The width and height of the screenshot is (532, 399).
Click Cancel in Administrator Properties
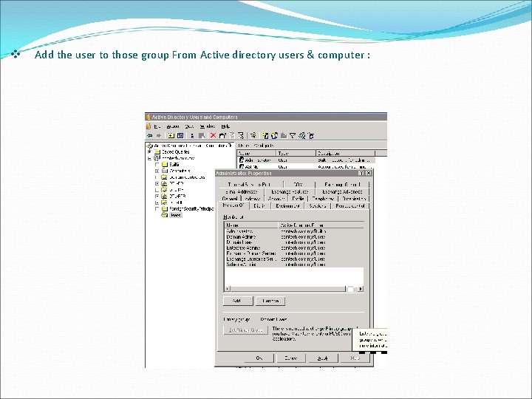(291, 358)
